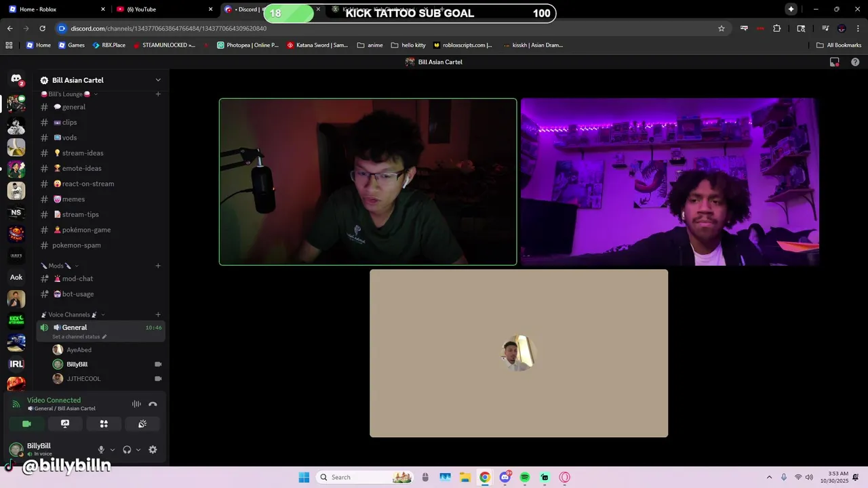Open the vods channel
Screen dimensions: 868x488
coord(101,138)
